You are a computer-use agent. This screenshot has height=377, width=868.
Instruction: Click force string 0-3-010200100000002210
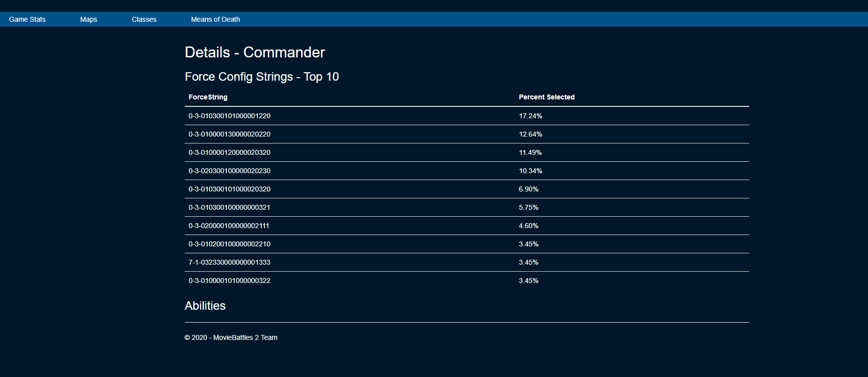pos(229,244)
